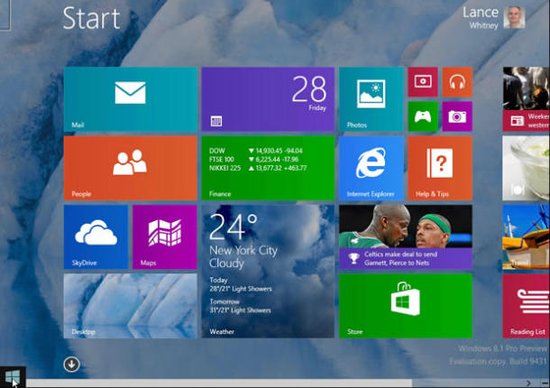Screen dimensions: 550x388
Task: Open the Calendar tile showing 28 Friday
Action: click(x=268, y=99)
